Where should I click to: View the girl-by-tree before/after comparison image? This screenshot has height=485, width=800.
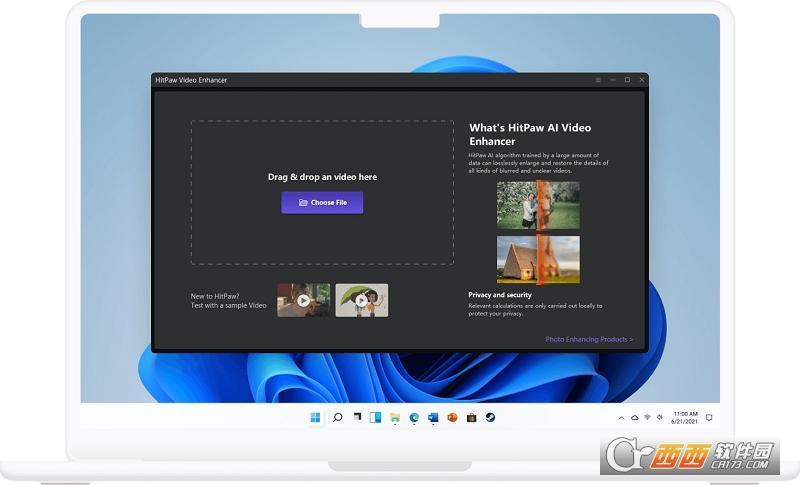[x=538, y=205]
